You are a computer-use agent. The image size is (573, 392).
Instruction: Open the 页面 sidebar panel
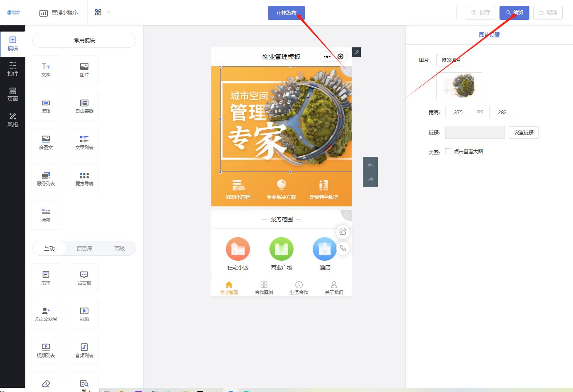click(12, 94)
